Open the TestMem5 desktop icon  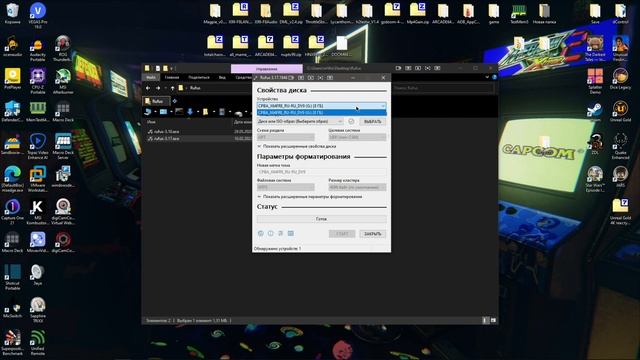click(519, 13)
